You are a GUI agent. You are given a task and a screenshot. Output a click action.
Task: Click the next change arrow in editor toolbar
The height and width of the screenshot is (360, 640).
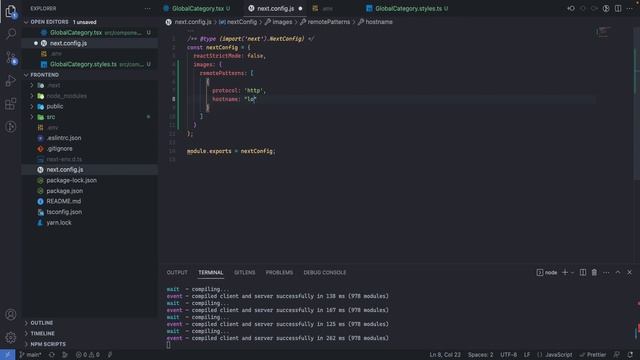coord(594,9)
